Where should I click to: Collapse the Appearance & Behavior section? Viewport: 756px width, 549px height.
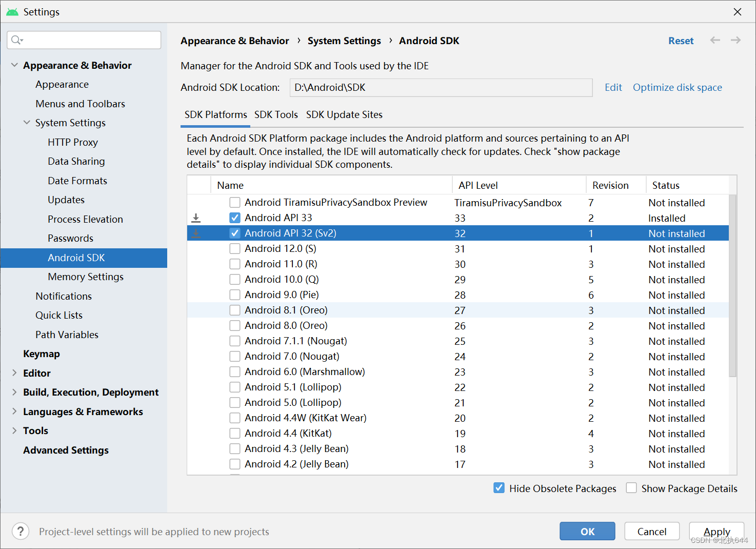[14, 65]
